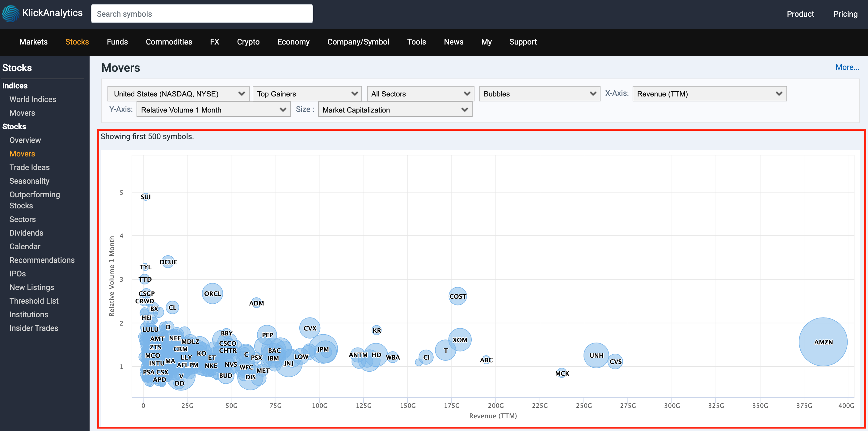Click the KR bubble in chart
The image size is (868, 431).
[x=376, y=330]
